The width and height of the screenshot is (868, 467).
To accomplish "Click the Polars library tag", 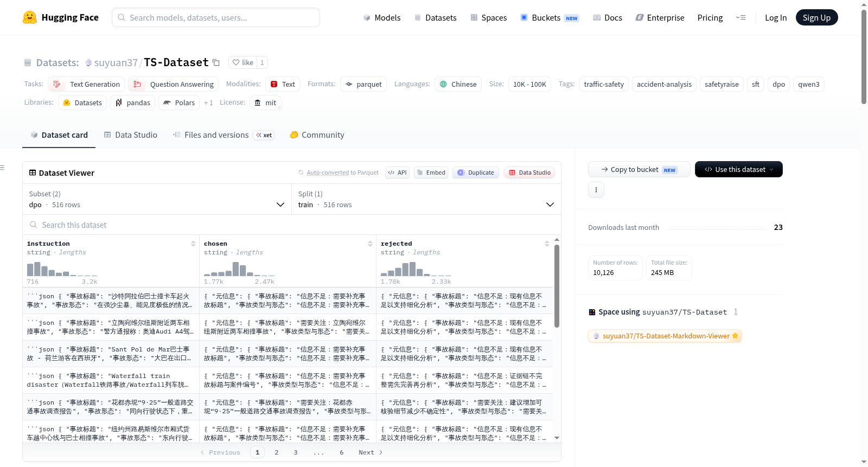I will [179, 103].
